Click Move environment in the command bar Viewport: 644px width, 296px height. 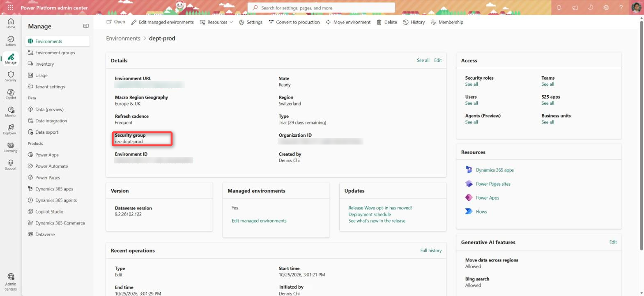pos(348,22)
